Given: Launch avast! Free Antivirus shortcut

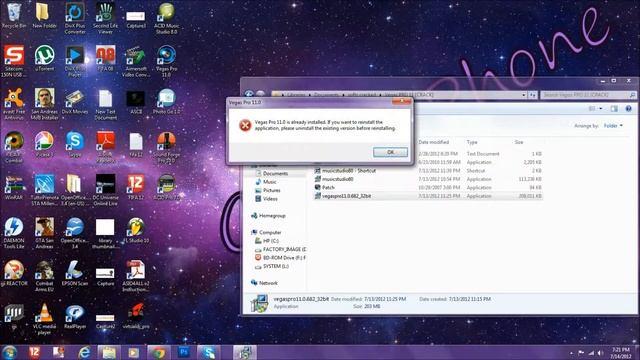Looking at the screenshot, I should click(x=14, y=104).
